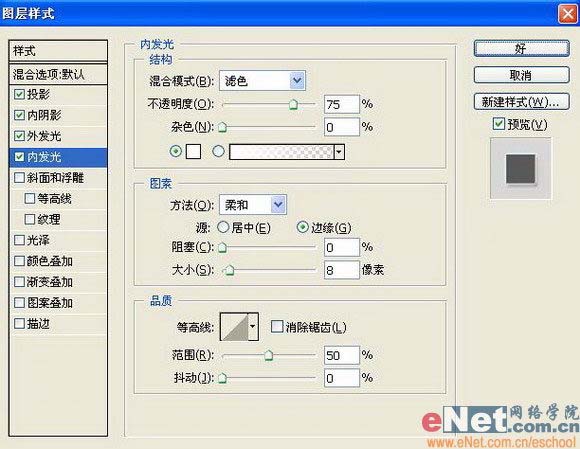
Task: Open the contour picker dropdown arrow
Action: pos(253,327)
